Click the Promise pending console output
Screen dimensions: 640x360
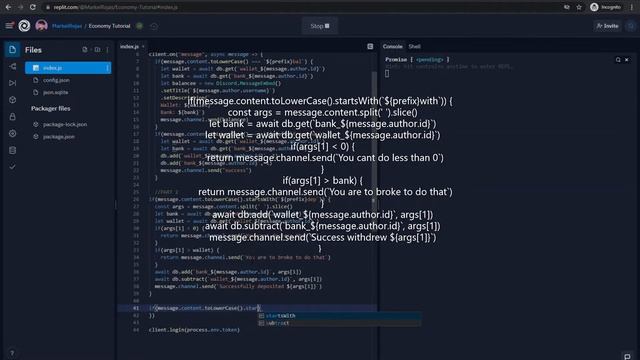tap(417, 60)
